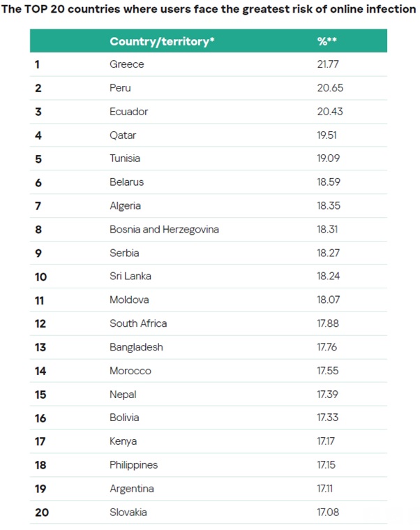
Task: Select the Algeria row
Action: [209, 205]
